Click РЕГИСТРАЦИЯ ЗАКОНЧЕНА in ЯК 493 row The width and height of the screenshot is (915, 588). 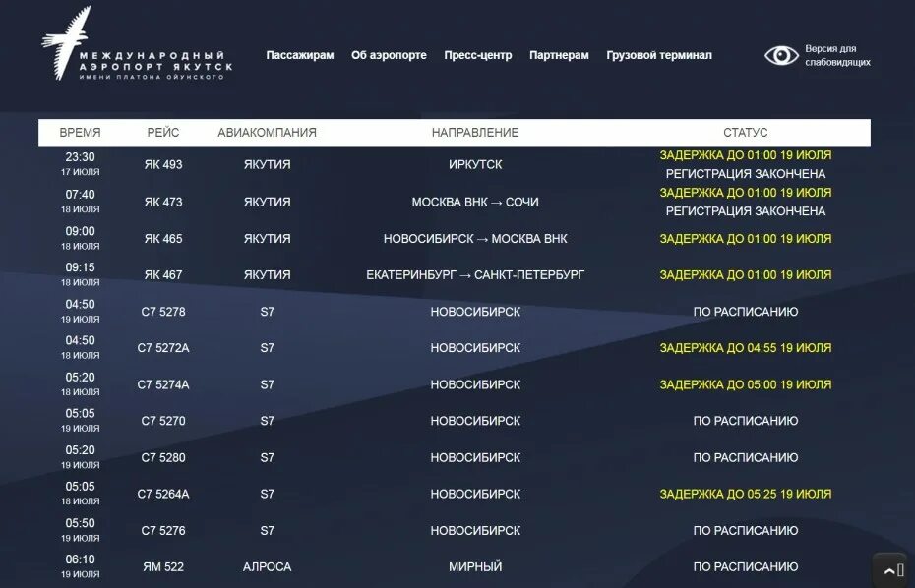745,174
